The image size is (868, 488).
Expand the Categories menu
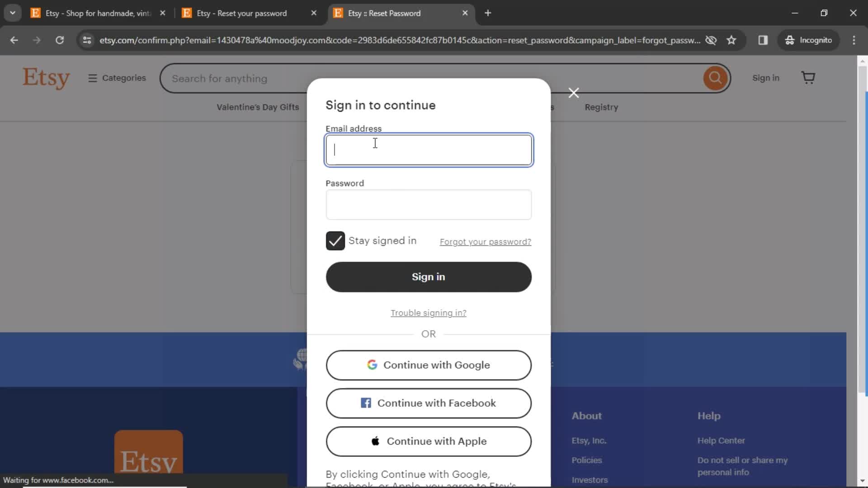(x=117, y=78)
